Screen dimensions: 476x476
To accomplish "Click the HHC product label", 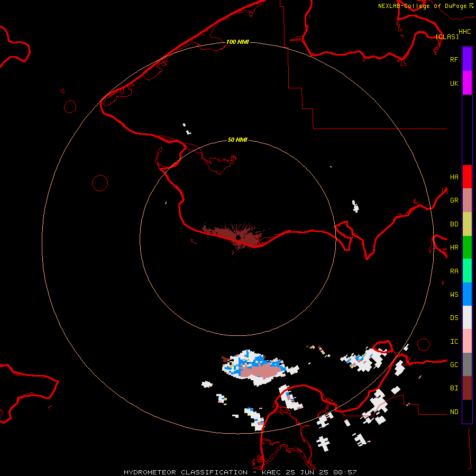I will 464,31.
